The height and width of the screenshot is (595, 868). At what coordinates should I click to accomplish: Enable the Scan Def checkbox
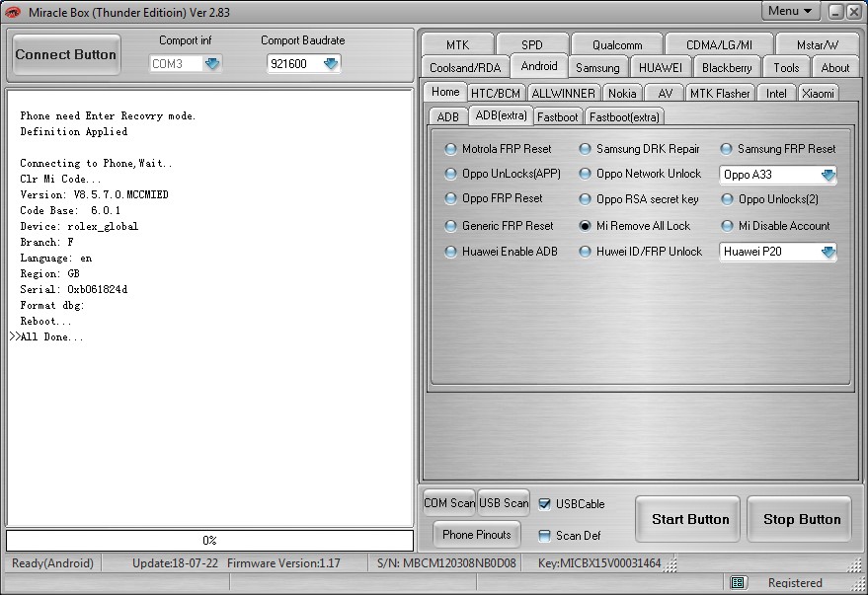545,535
